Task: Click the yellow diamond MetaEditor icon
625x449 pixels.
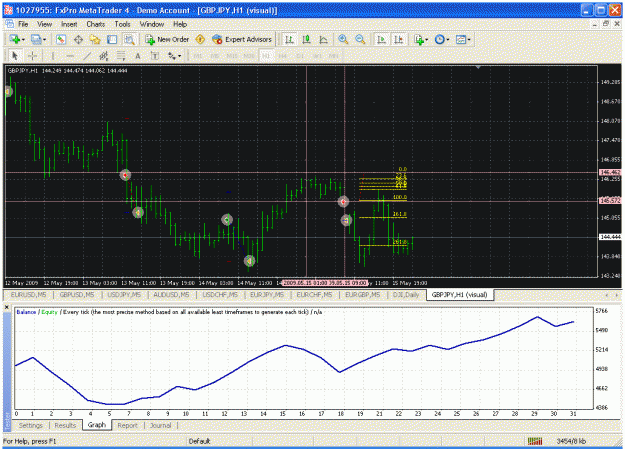Action: click(x=200, y=39)
